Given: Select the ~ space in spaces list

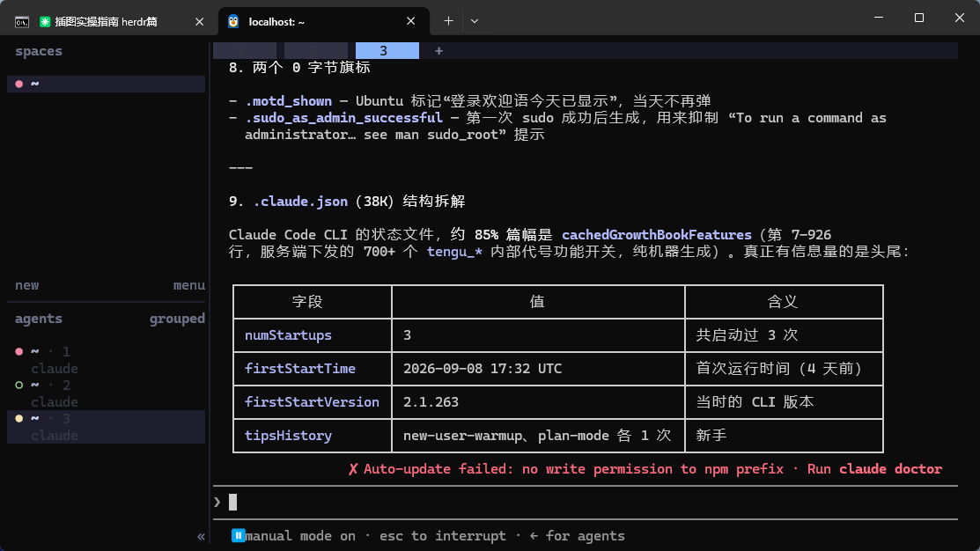Looking at the screenshot, I should [107, 84].
